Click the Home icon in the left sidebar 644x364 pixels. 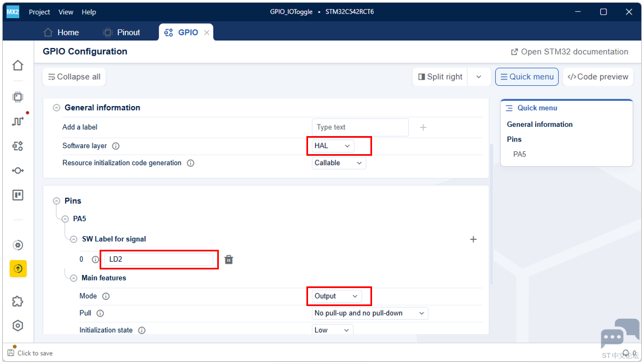tap(18, 65)
